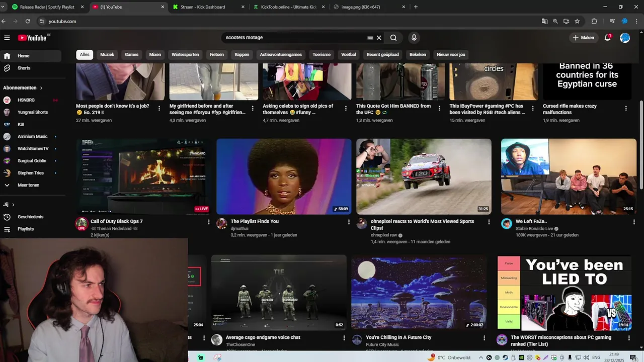
Task: Select the Alles filter chip
Action: [85, 54]
